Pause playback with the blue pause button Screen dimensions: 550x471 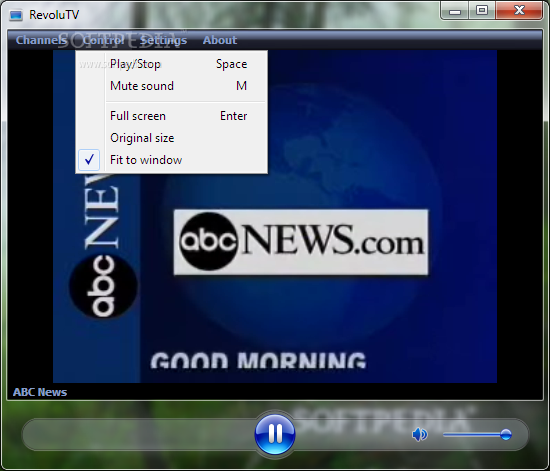pyautogui.click(x=275, y=434)
